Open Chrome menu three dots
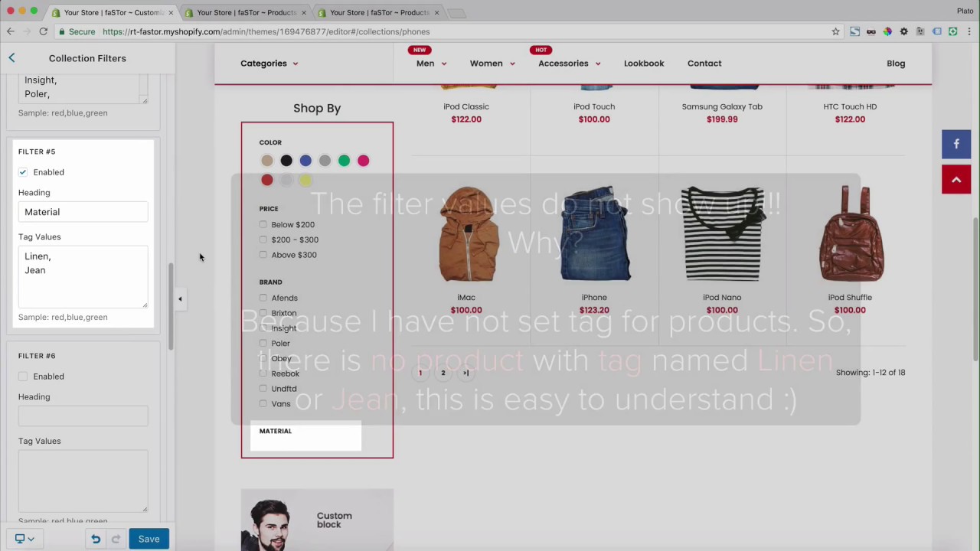This screenshot has width=980, height=551. coord(969,31)
